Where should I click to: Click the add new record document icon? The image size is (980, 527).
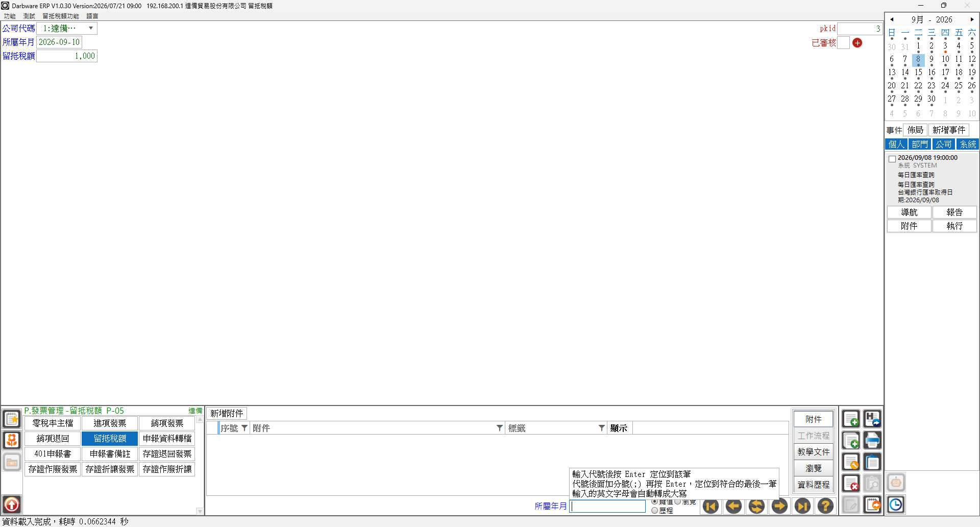tap(851, 419)
